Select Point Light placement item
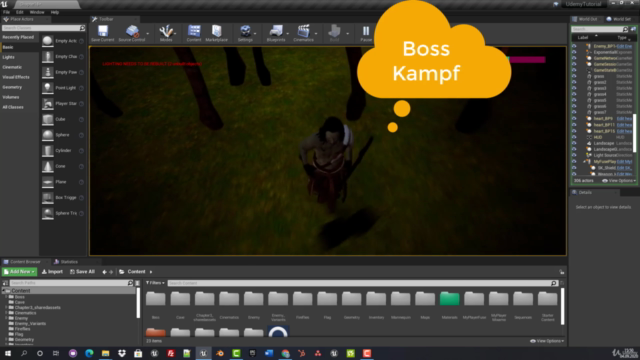This screenshot has height=360, width=640. pos(62,88)
